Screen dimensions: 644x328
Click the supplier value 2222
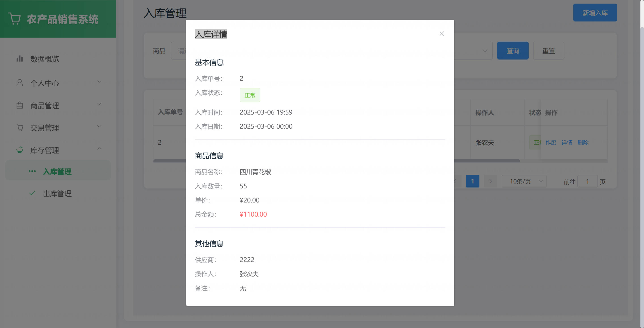[247, 260]
